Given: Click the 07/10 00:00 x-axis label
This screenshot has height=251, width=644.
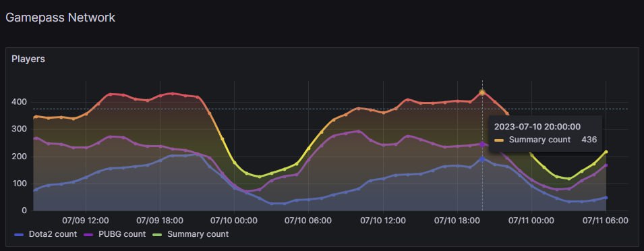Looking at the screenshot, I should click(x=234, y=221).
